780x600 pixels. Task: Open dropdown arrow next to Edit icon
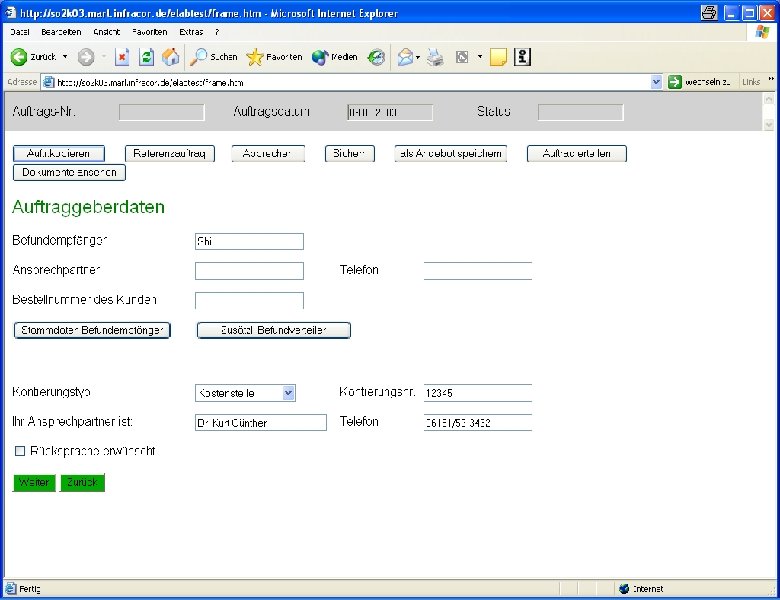click(480, 57)
